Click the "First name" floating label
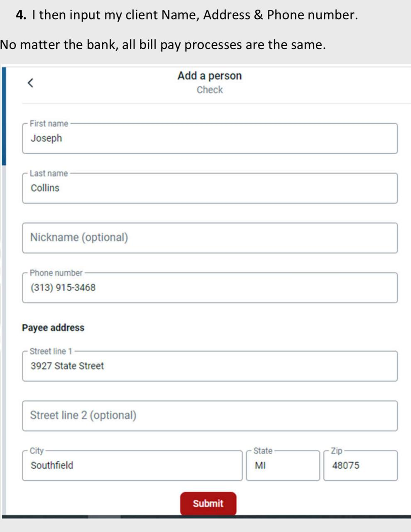411x532 pixels. click(x=49, y=123)
